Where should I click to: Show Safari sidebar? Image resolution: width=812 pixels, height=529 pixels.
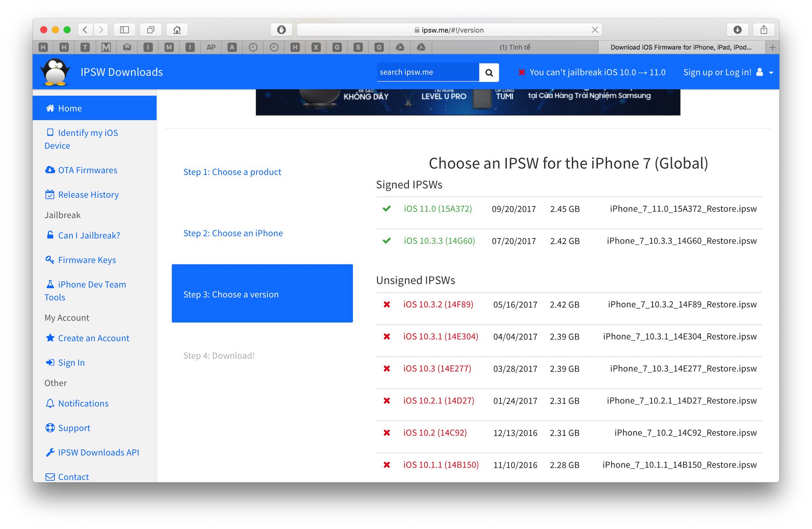coord(124,30)
